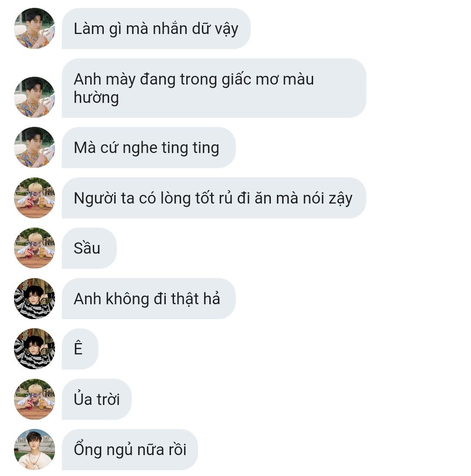This screenshot has height=476, width=471.
Task: Select the "Làm gì mà nhắn dữ vậy" bubble
Action: (x=156, y=28)
